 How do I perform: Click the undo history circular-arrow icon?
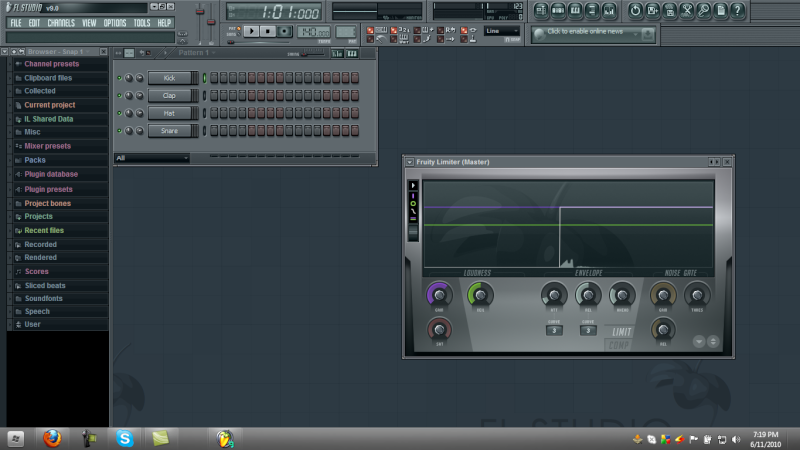[635, 10]
